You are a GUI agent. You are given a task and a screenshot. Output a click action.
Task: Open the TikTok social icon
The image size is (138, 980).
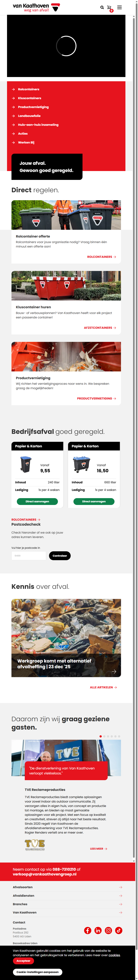click(119, 930)
